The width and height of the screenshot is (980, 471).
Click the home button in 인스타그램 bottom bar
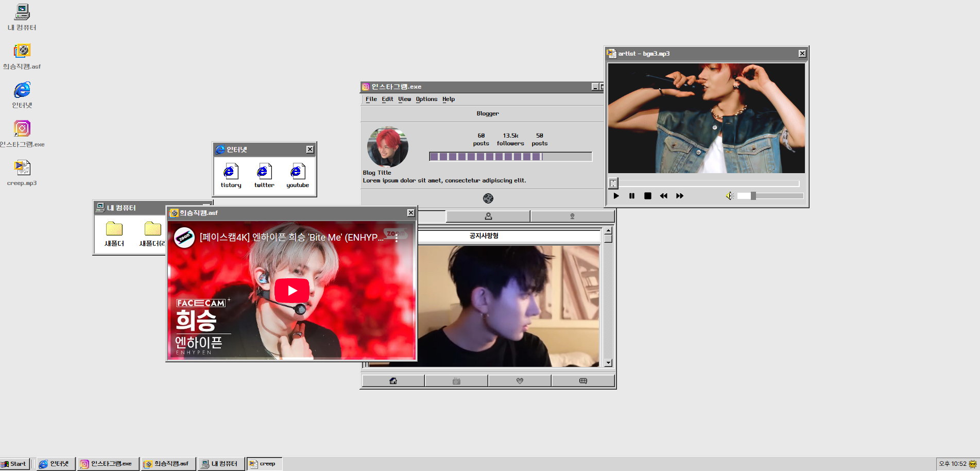tap(393, 381)
